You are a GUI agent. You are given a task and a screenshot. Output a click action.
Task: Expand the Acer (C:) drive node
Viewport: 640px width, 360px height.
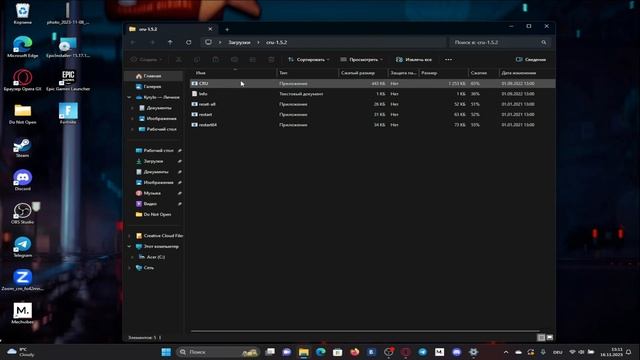pyautogui.click(x=132, y=257)
